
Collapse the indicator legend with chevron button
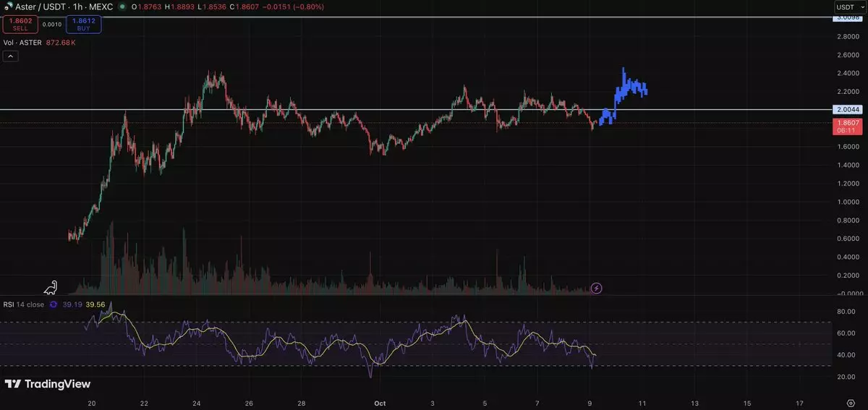coord(10,56)
